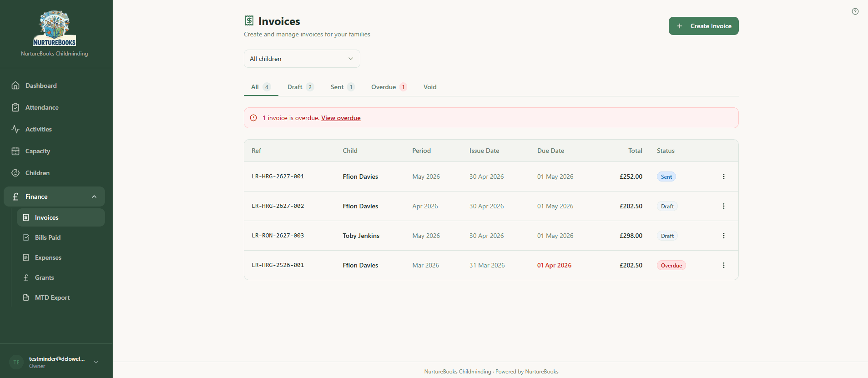The image size is (868, 378).
Task: Click the Sent status badge
Action: pyautogui.click(x=666, y=176)
